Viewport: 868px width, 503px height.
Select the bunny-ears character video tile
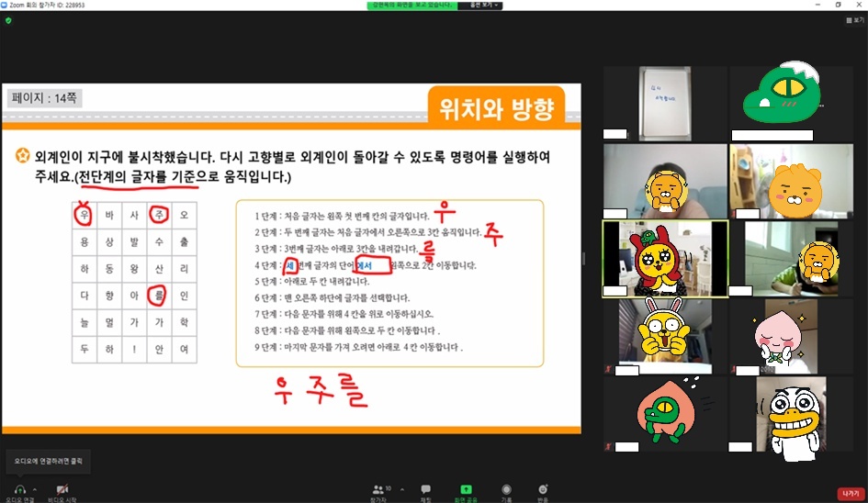coord(665,336)
